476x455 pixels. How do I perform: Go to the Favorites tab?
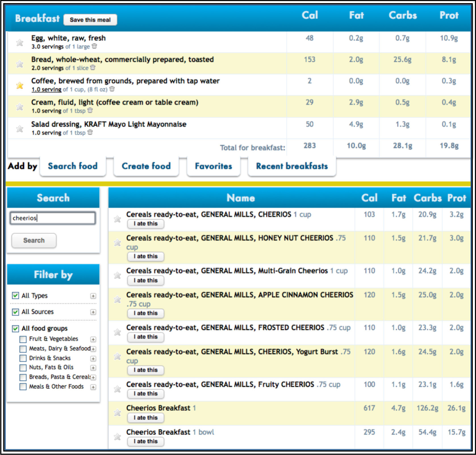pos(214,166)
